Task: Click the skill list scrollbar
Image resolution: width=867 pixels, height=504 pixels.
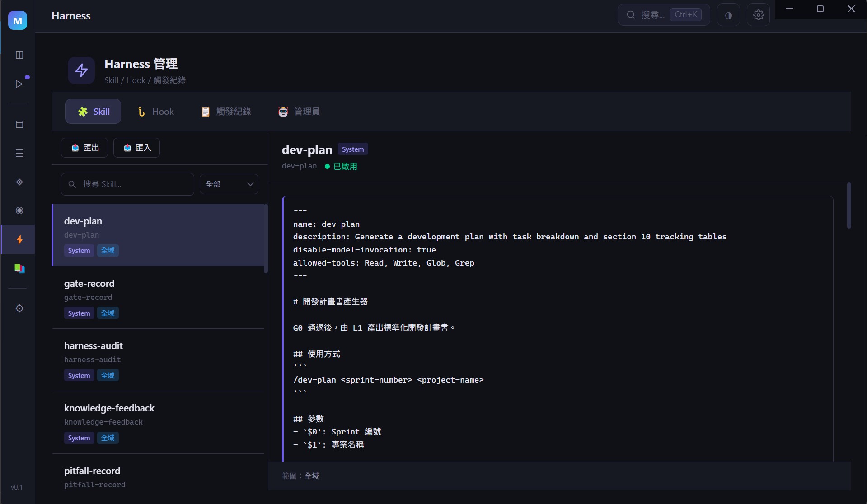Action: (x=266, y=239)
